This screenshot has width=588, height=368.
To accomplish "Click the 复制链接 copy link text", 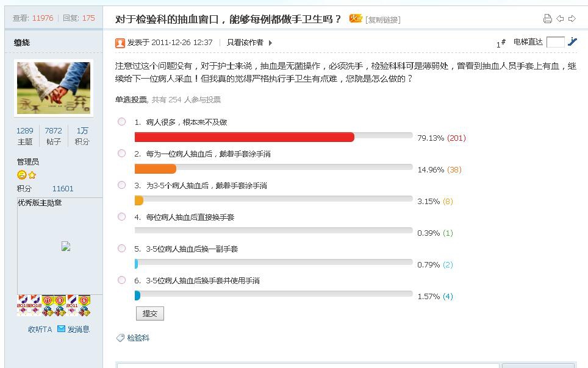I will (382, 19).
